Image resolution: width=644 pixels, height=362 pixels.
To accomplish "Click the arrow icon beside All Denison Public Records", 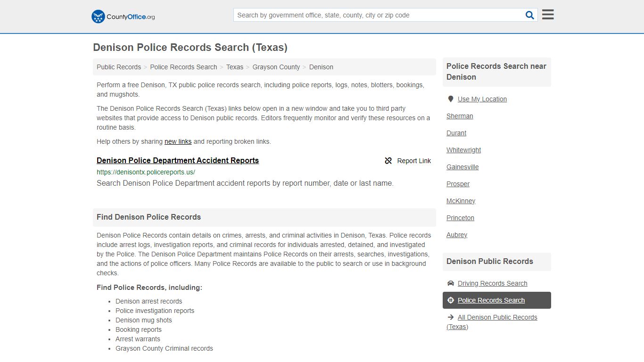I will click(x=451, y=317).
